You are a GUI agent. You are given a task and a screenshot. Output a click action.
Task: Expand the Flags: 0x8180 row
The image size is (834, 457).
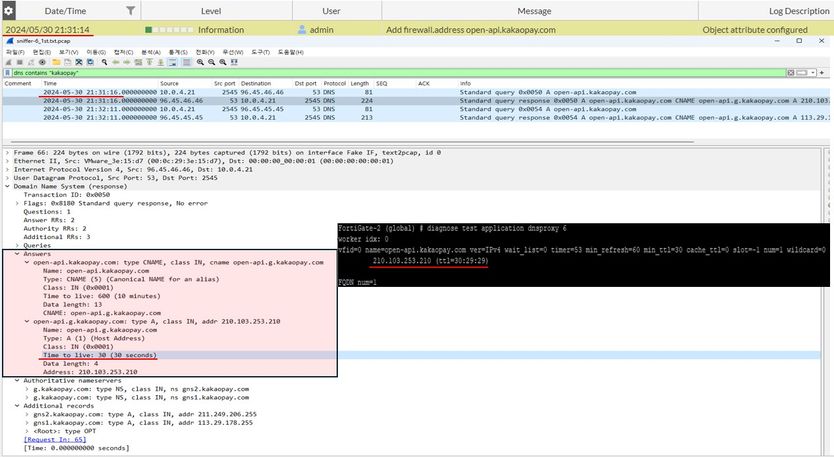[x=17, y=203]
